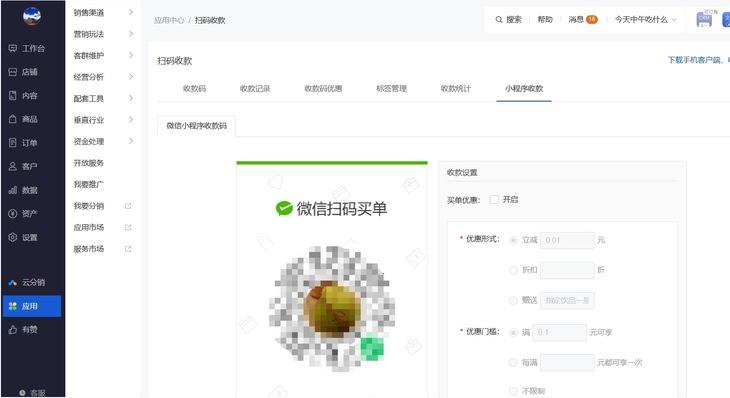Expand the 经营分析 submenu chevron
The height and width of the screenshot is (398, 730).
tap(131, 76)
